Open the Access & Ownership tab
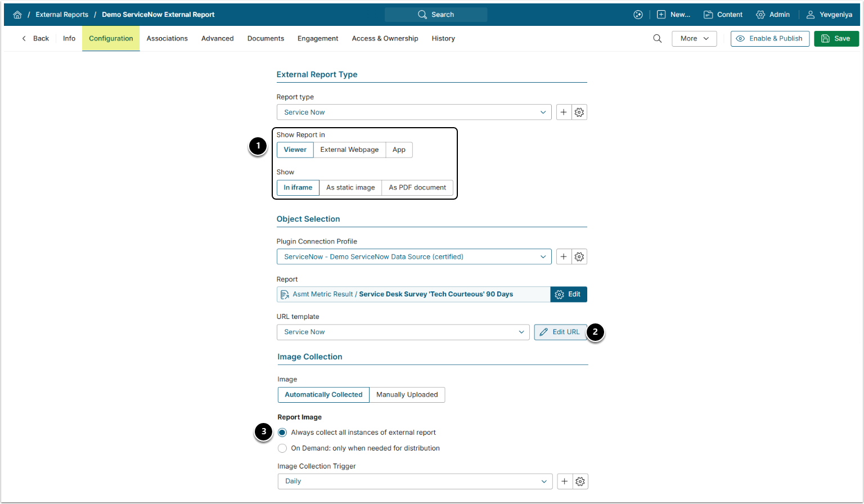This screenshot has height=504, width=864. 385,38
